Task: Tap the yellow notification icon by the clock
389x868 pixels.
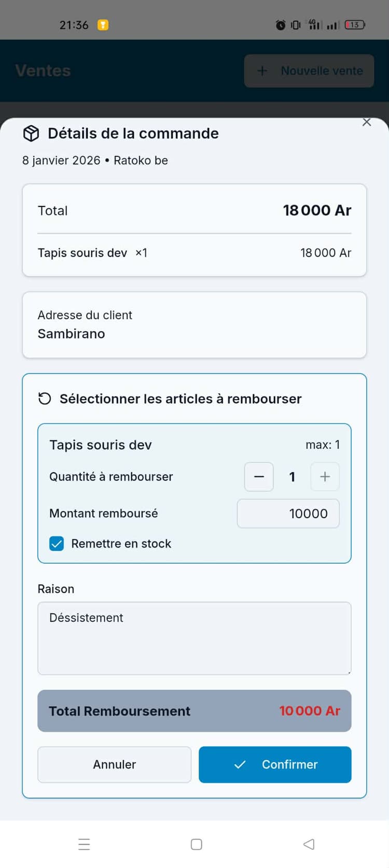Action: coord(103,25)
